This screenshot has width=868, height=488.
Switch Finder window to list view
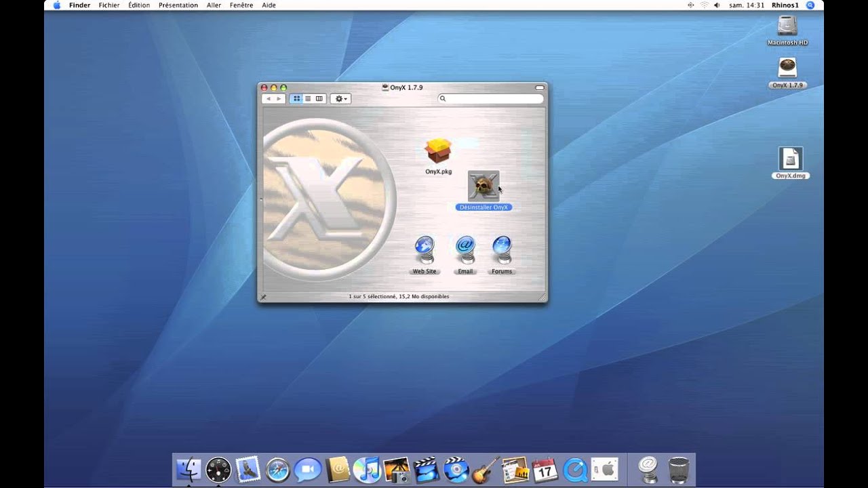(308, 99)
